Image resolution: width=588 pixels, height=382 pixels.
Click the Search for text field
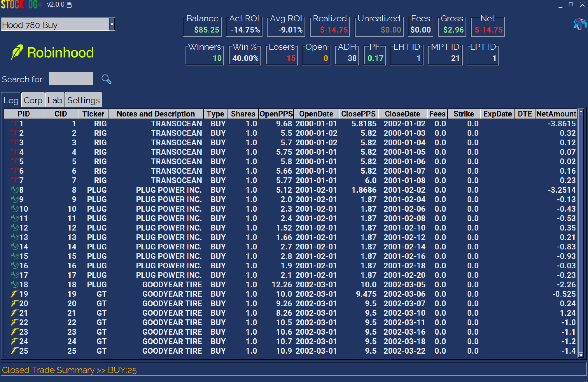[x=71, y=79]
